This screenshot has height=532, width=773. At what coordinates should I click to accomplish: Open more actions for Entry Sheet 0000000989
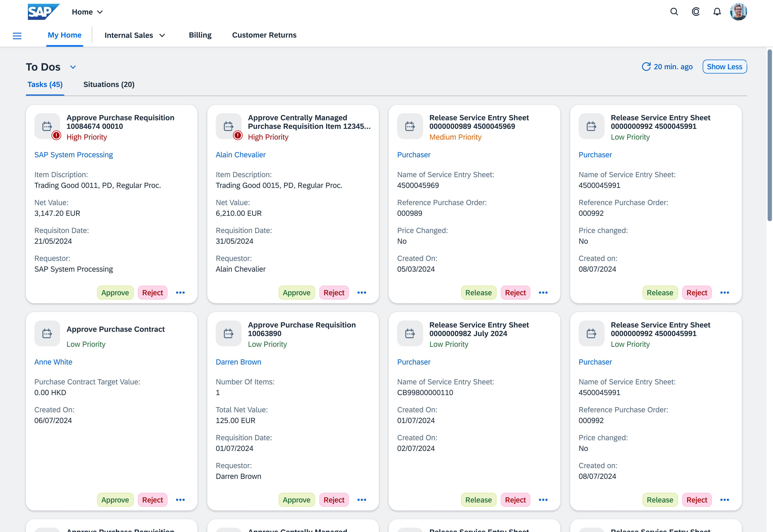click(543, 293)
